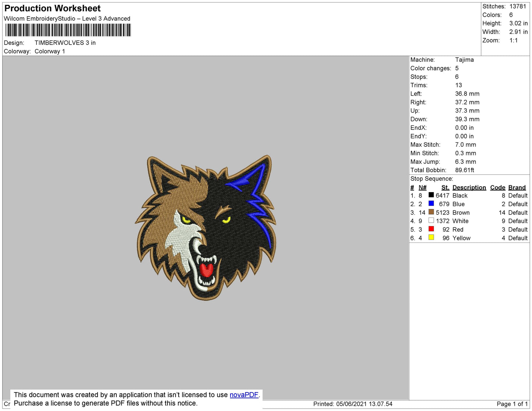Click Brown row stitch count '5123'
Screen dimensions: 532x411
tap(443, 213)
